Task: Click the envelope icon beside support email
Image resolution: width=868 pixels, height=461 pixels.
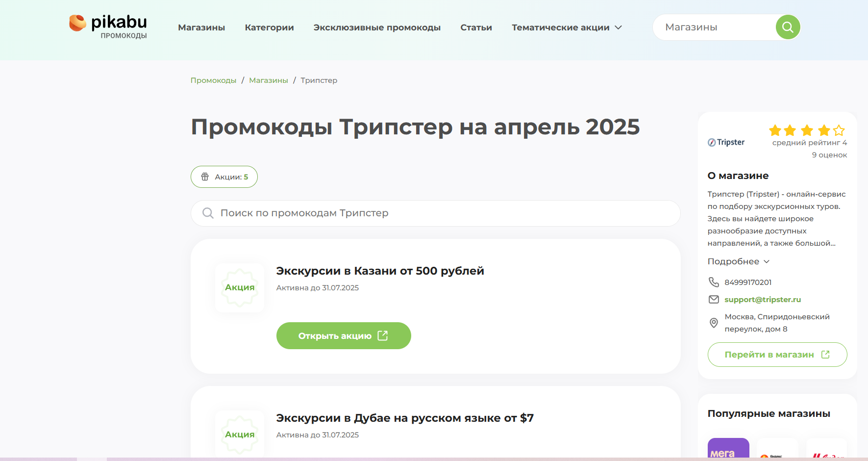Action: coord(714,299)
